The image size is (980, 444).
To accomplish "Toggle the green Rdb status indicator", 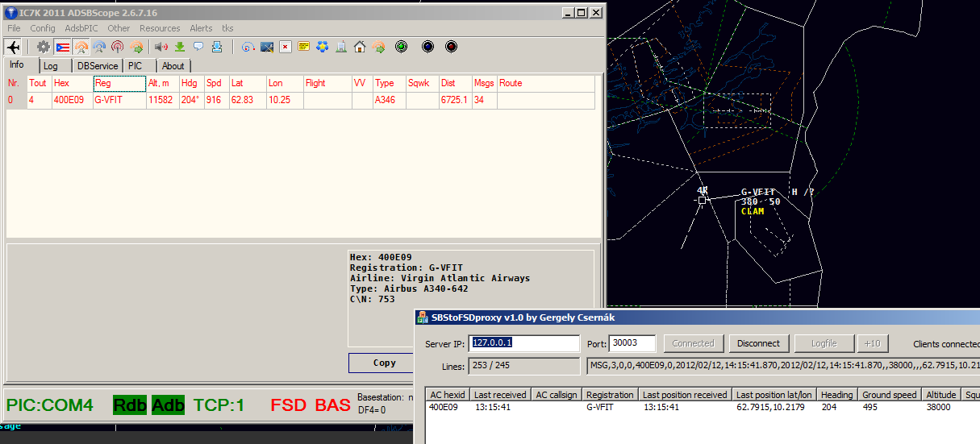I will coord(129,405).
